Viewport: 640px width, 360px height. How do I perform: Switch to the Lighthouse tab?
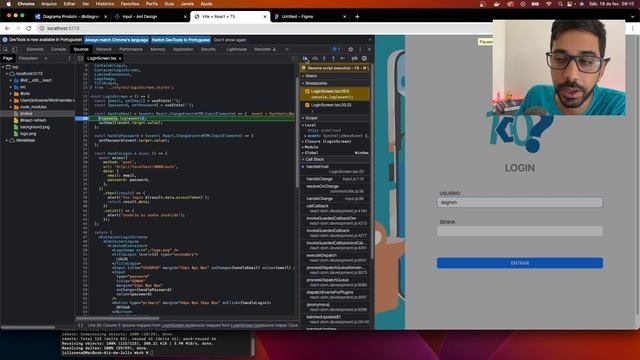click(x=237, y=49)
